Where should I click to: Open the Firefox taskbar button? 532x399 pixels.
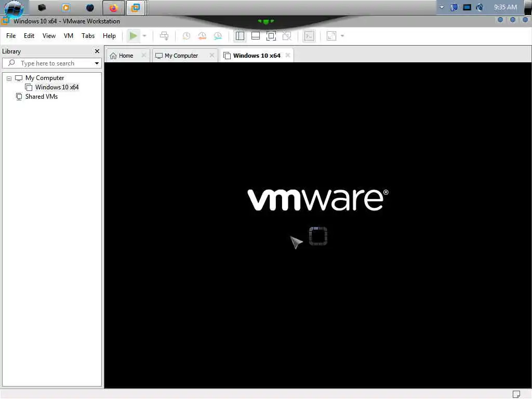(113, 8)
